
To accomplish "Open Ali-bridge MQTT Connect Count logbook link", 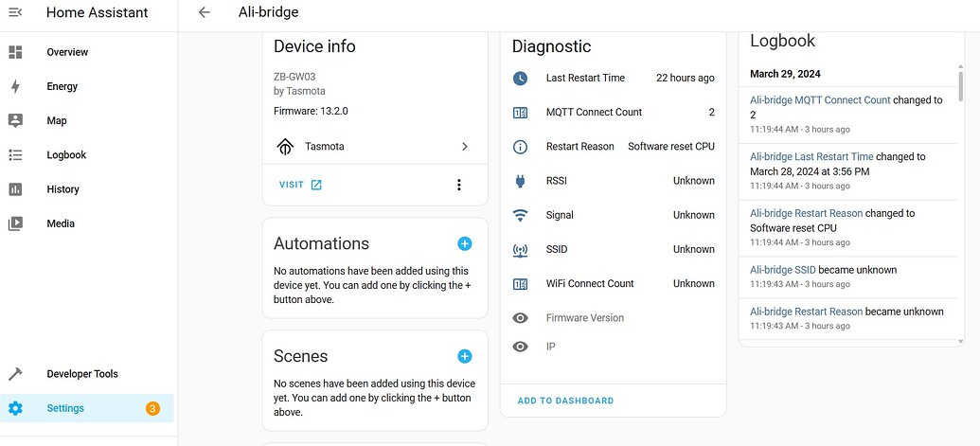I will click(x=820, y=100).
